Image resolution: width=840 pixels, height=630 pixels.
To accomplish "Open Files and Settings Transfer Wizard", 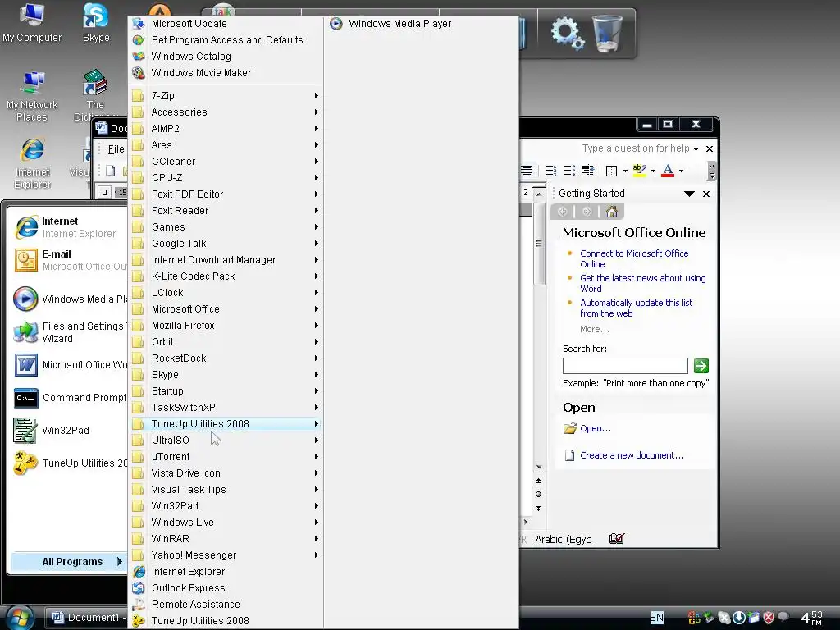I will [x=70, y=332].
